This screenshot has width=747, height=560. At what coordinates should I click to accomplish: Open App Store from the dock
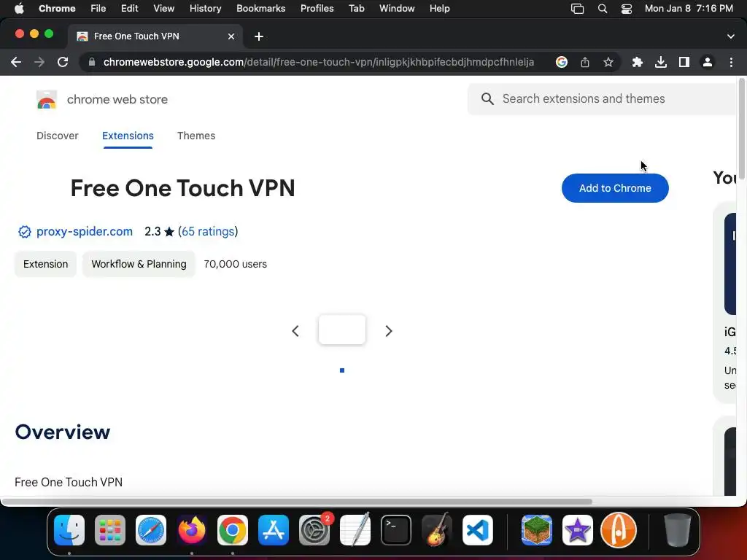[274, 530]
